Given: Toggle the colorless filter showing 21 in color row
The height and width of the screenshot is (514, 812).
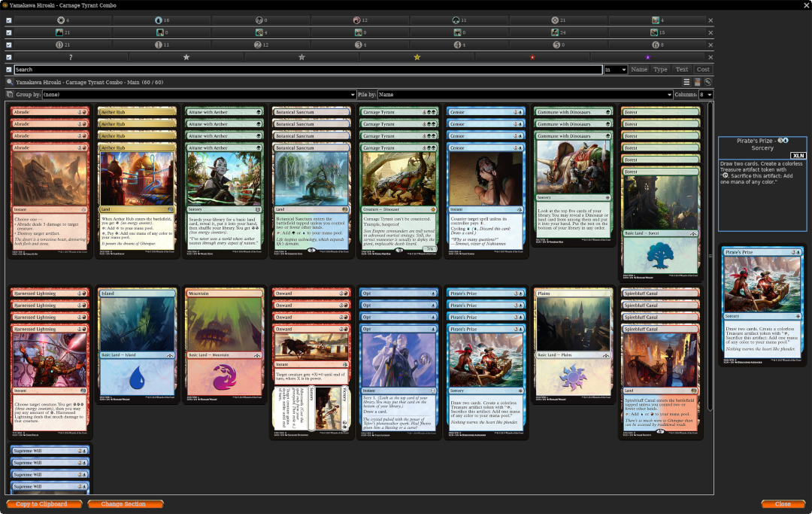Looking at the screenshot, I should coord(558,20).
